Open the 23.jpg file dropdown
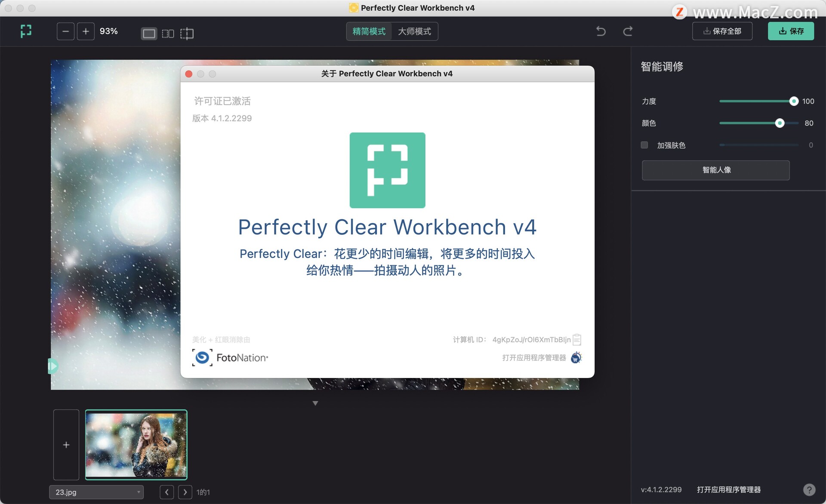The image size is (826, 504). pyautogui.click(x=96, y=492)
